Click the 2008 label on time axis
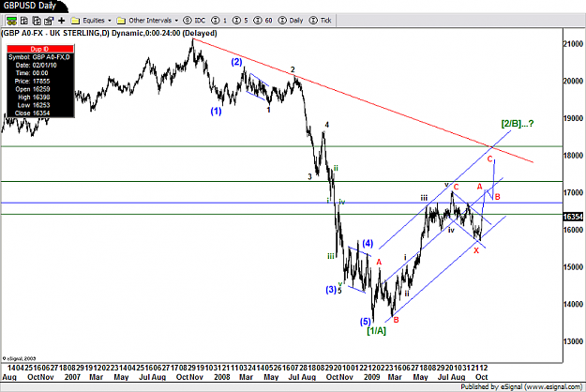Viewport: 586px width, 392px height. point(222,377)
